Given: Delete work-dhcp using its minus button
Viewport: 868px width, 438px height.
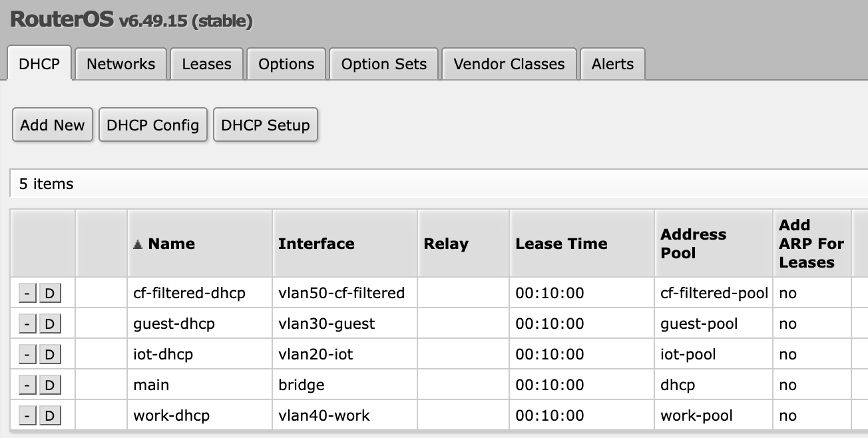Looking at the screenshot, I should pyautogui.click(x=27, y=416).
